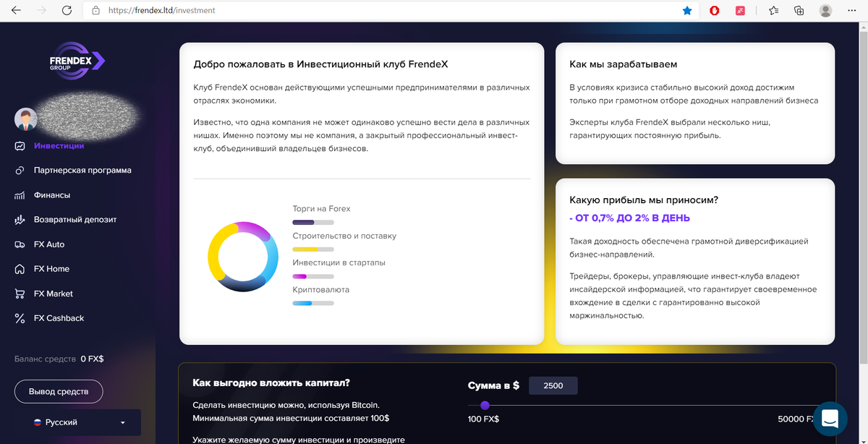Open FX Cashback percent icon
This screenshot has height=444, width=868.
click(20, 317)
